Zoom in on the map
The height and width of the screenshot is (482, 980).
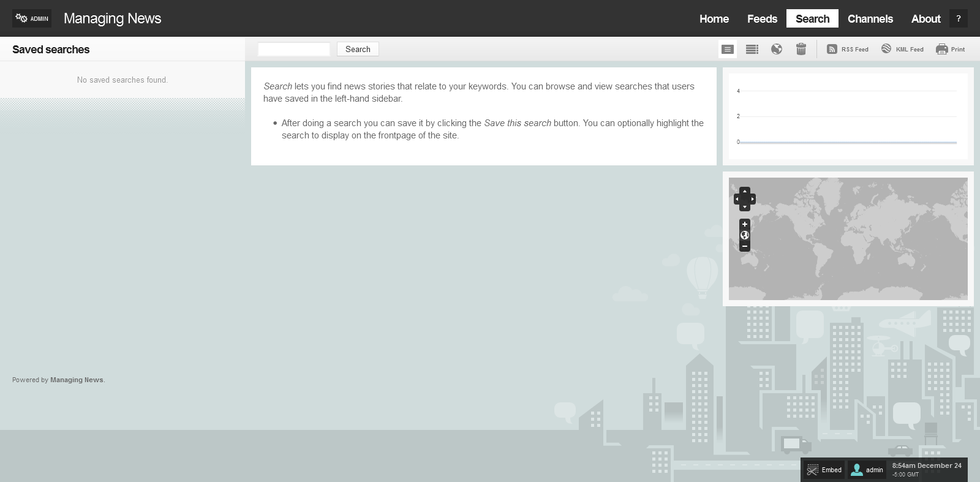point(745,224)
